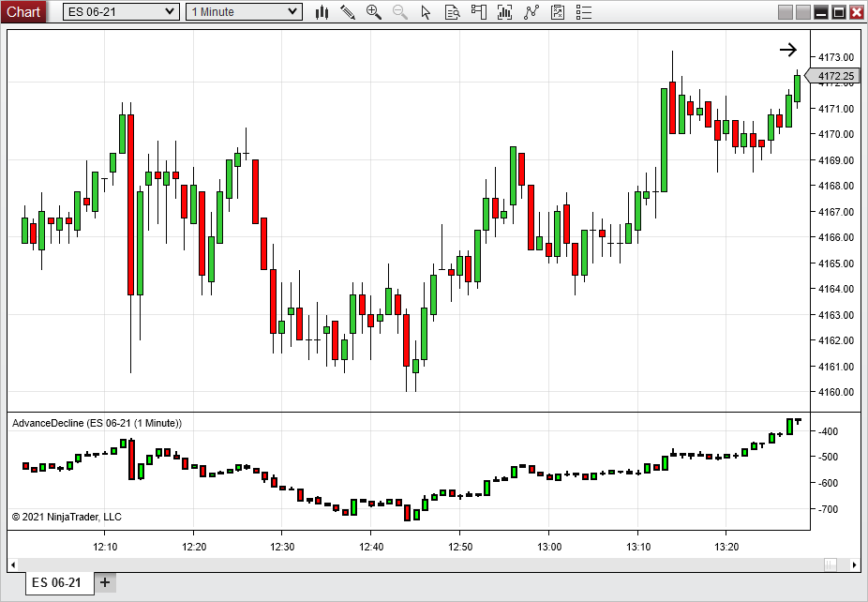Add a new tab with the plus button
The image size is (868, 602).
pos(105,582)
